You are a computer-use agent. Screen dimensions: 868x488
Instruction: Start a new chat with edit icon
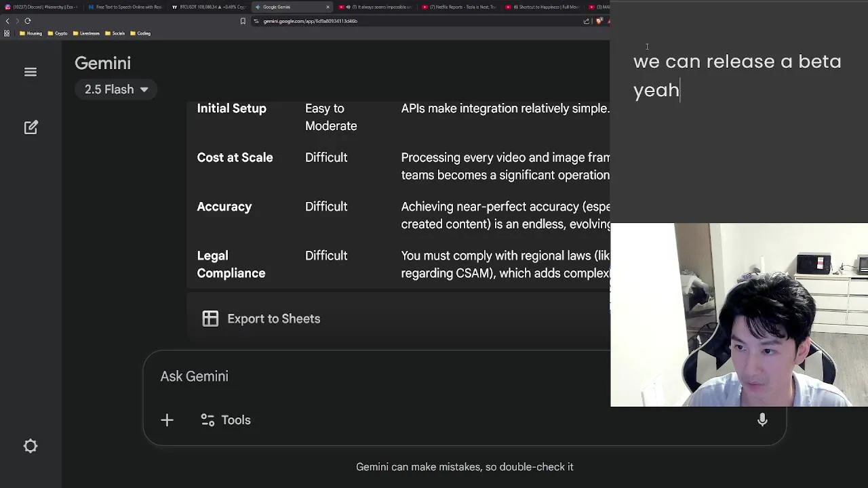coord(31,127)
